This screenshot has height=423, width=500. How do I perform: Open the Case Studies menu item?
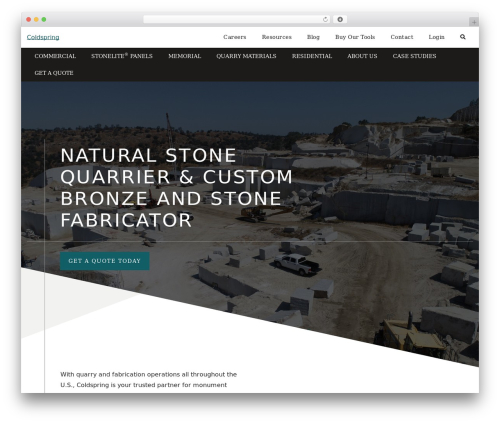(414, 56)
